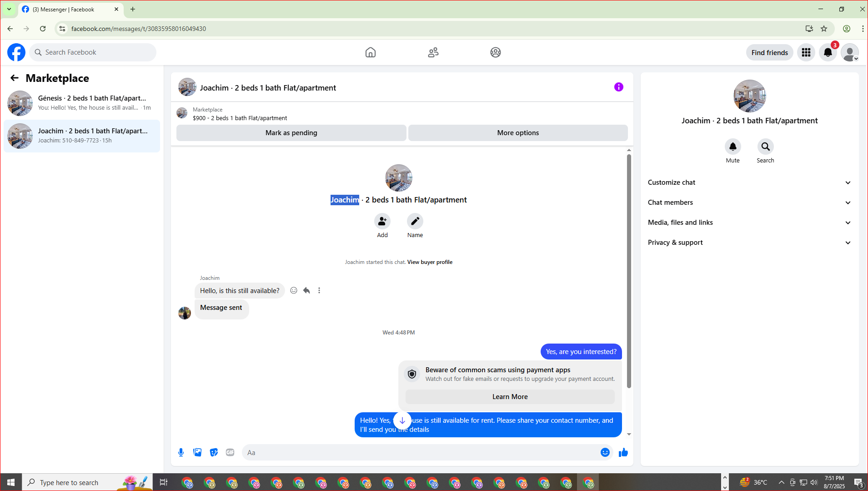Open Chrome profile icon in toolbar
Viewport: 868px width, 491px height.
[x=847, y=29]
